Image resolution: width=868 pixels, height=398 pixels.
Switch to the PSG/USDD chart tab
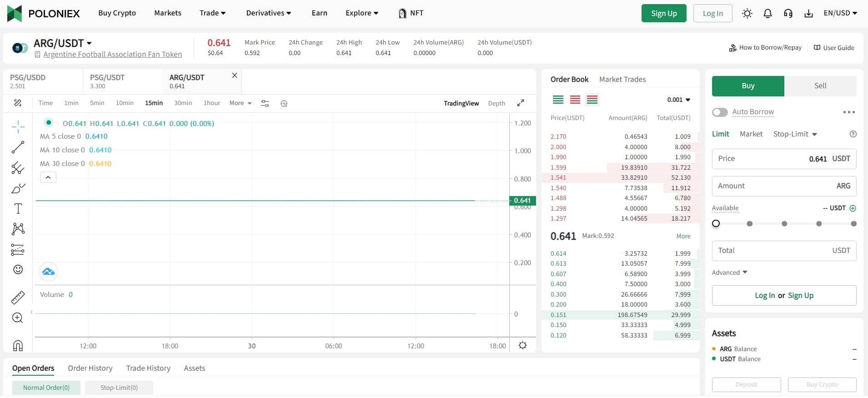pyautogui.click(x=43, y=81)
